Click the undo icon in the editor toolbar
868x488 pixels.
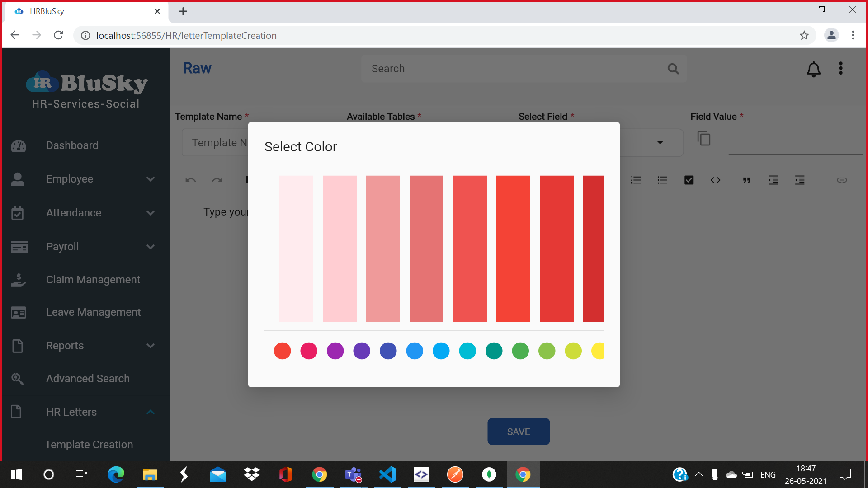(x=190, y=180)
